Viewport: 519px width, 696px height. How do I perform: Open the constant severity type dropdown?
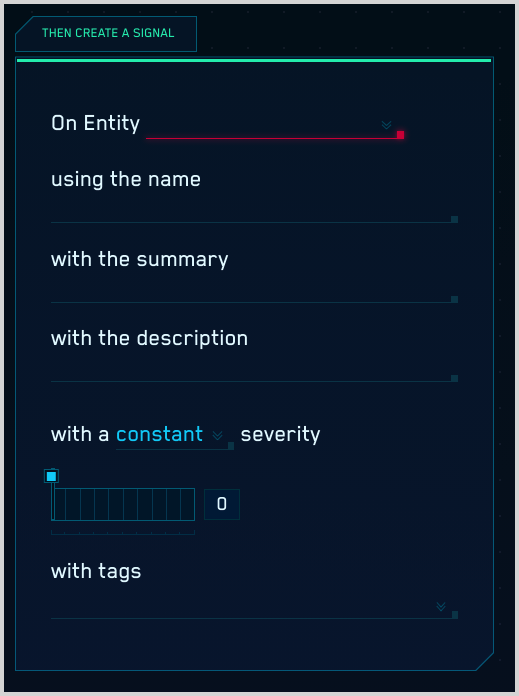[174, 436]
